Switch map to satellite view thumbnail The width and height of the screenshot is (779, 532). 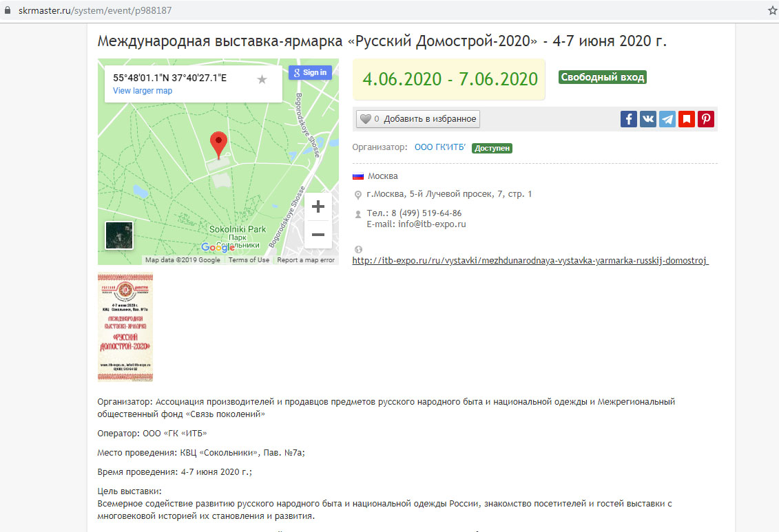(x=119, y=235)
